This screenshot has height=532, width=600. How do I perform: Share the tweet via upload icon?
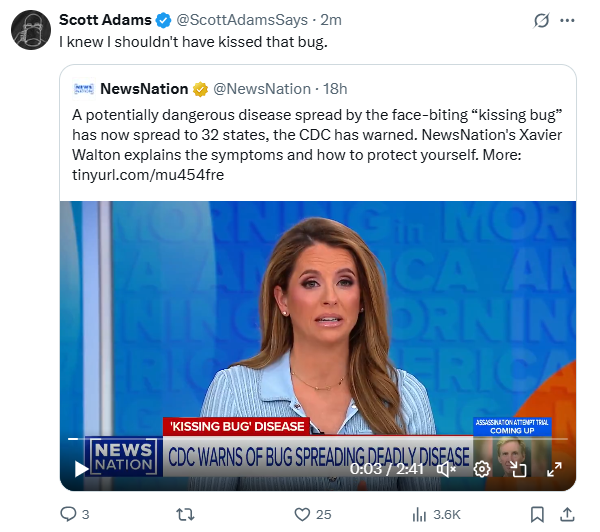567,514
